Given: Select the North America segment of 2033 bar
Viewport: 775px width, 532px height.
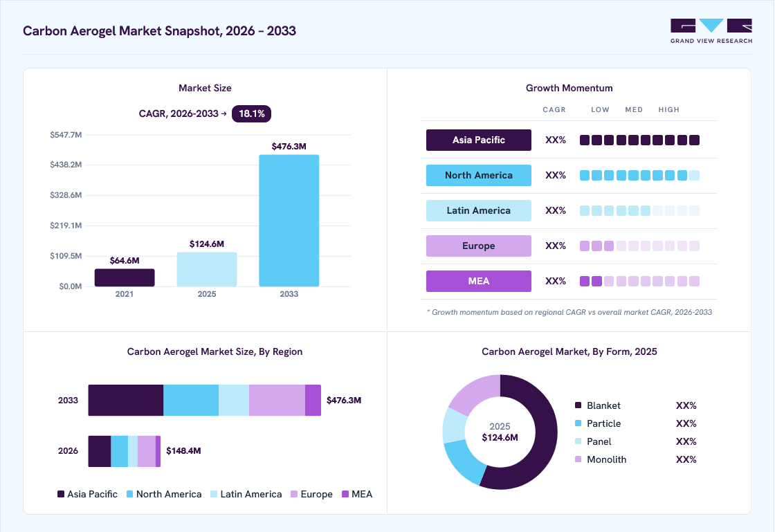Looking at the screenshot, I should (191, 400).
